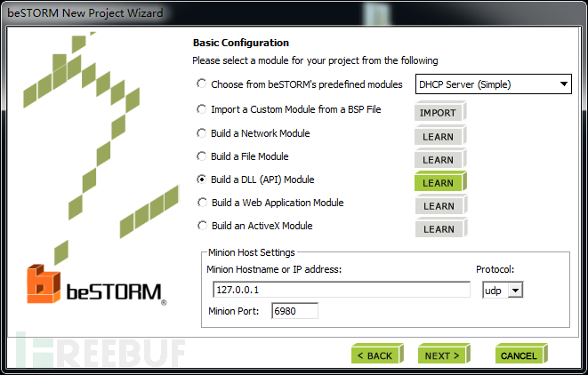Click the 'Minion Host Settings' group label
The image size is (588, 375).
tap(251, 252)
